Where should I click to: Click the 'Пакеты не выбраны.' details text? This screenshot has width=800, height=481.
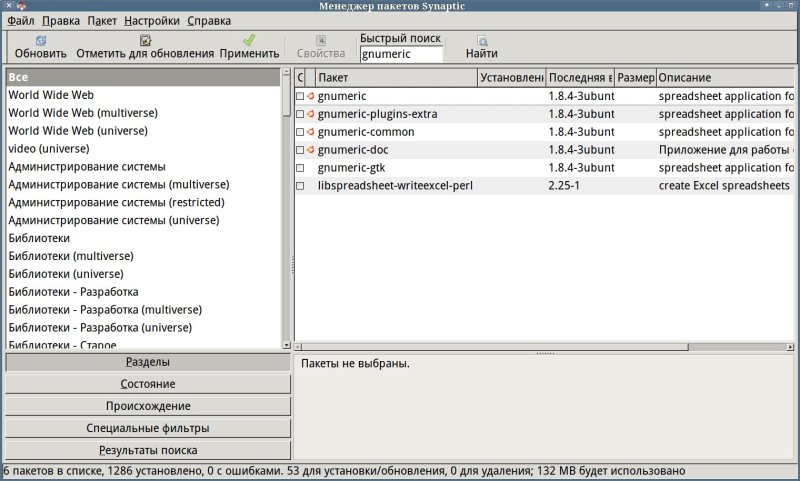coord(355,364)
